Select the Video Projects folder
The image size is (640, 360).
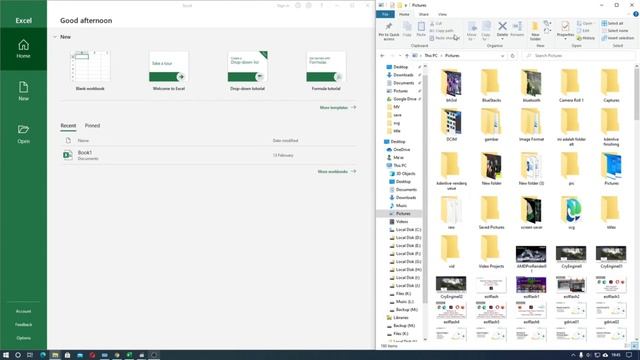pos(491,251)
